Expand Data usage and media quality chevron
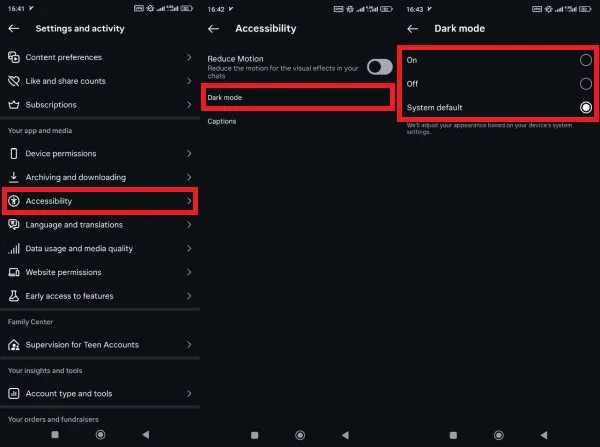This screenshot has width=600, height=447. point(189,248)
